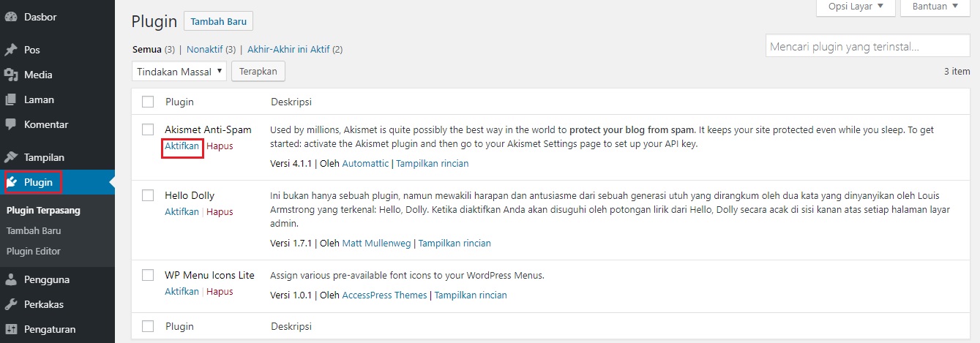Open the Matt Mullenweg author link
The height and width of the screenshot is (343, 980).
[x=377, y=243]
